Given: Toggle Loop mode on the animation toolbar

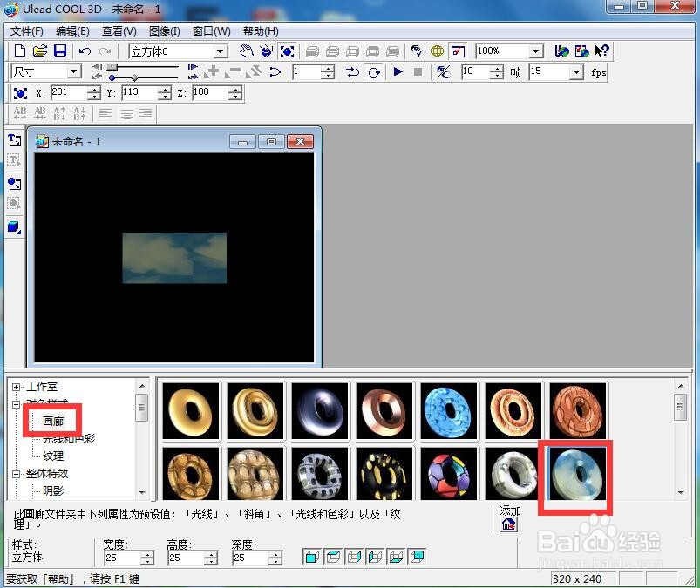Looking at the screenshot, I should coord(374,71).
